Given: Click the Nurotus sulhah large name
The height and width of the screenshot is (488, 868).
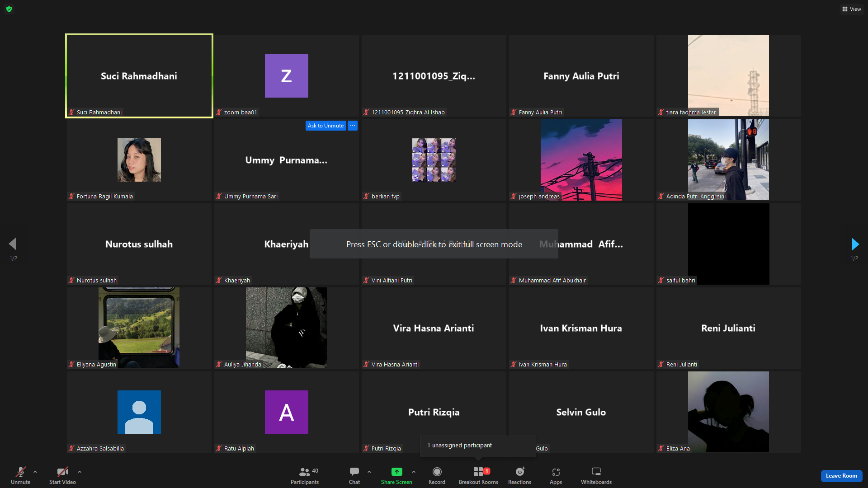Looking at the screenshot, I should (x=139, y=244).
